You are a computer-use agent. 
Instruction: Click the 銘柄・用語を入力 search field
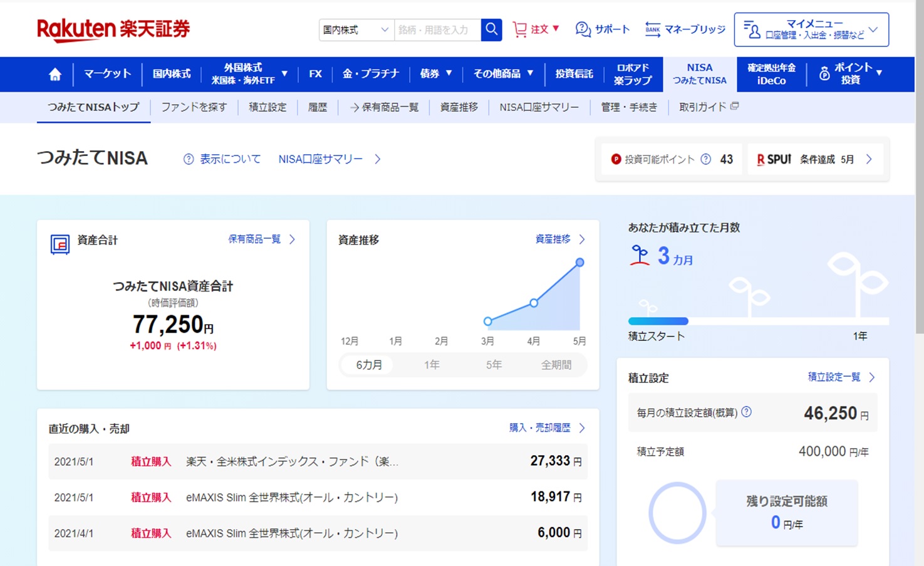(438, 29)
